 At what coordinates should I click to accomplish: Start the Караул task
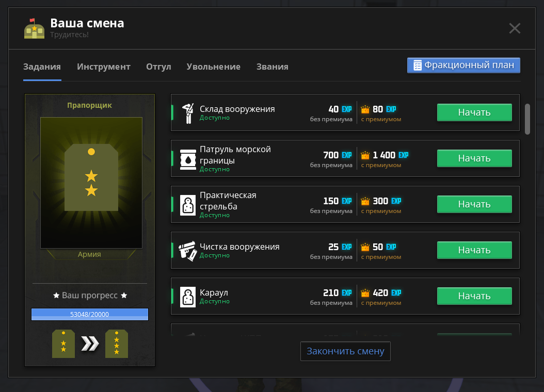474,296
